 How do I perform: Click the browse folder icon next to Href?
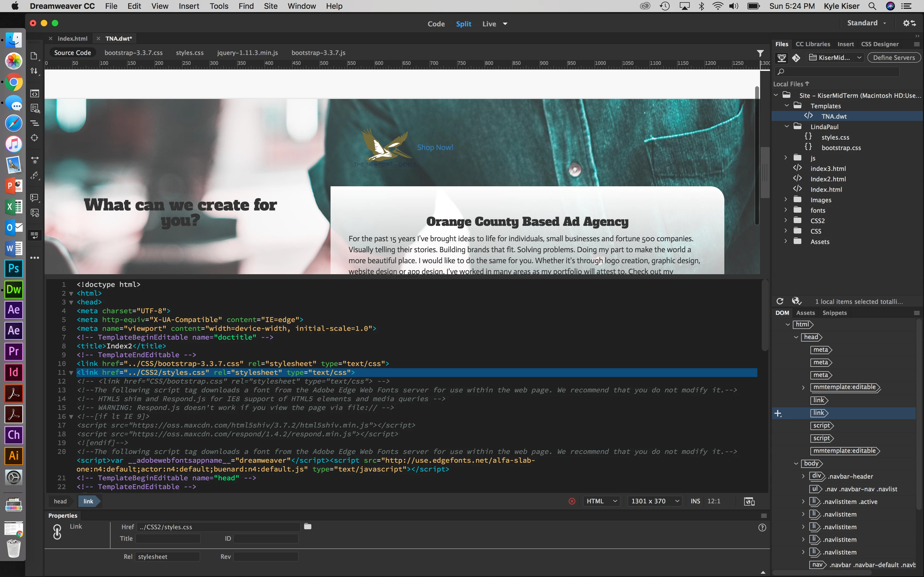pyautogui.click(x=308, y=527)
